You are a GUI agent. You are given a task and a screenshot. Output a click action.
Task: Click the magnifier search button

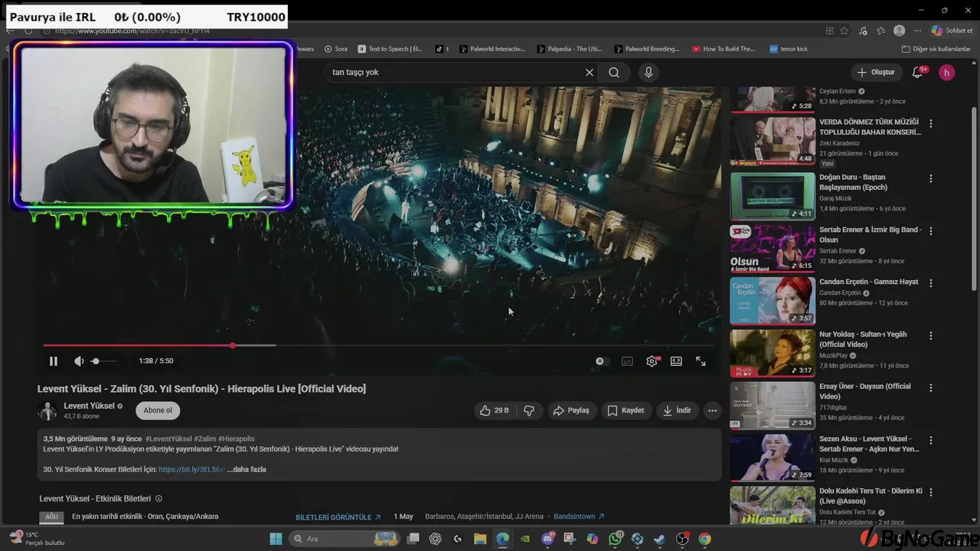click(614, 72)
